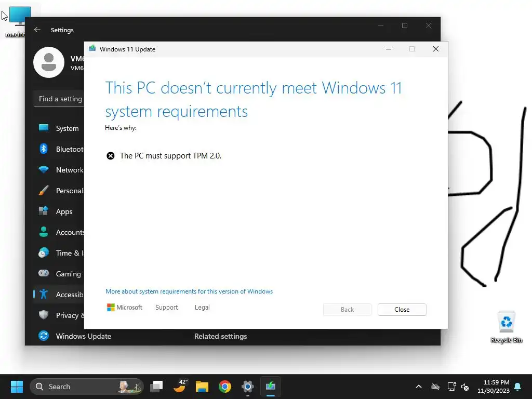Switch to the Settings app in the taskbar
This screenshot has width=532, height=399.
coord(248,387)
